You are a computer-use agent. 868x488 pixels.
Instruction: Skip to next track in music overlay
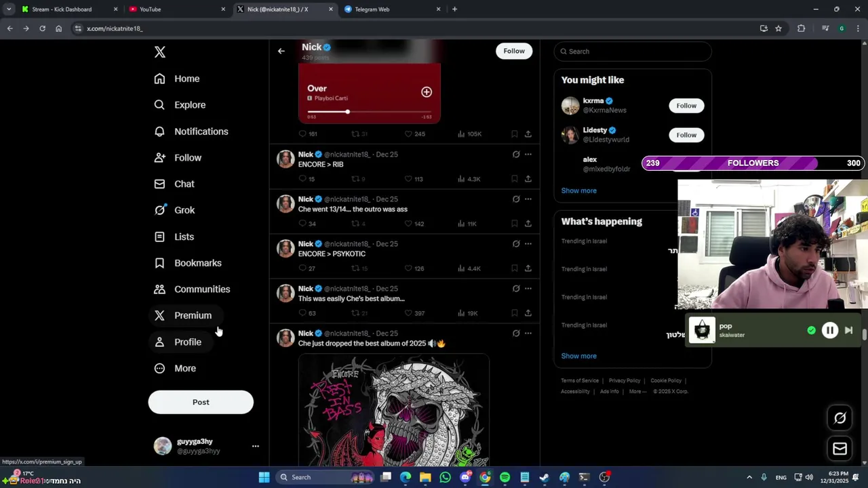(848, 331)
